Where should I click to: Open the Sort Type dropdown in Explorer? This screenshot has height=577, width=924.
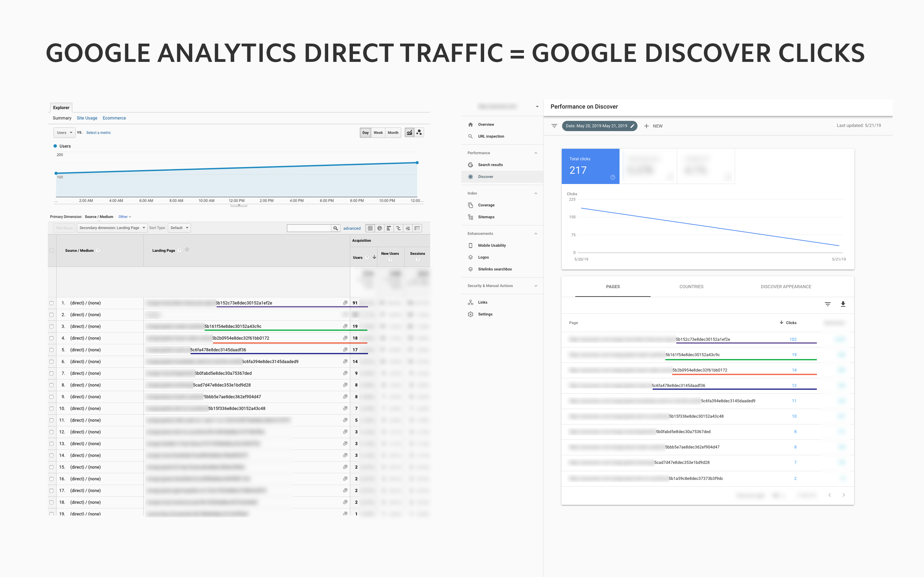coord(178,228)
